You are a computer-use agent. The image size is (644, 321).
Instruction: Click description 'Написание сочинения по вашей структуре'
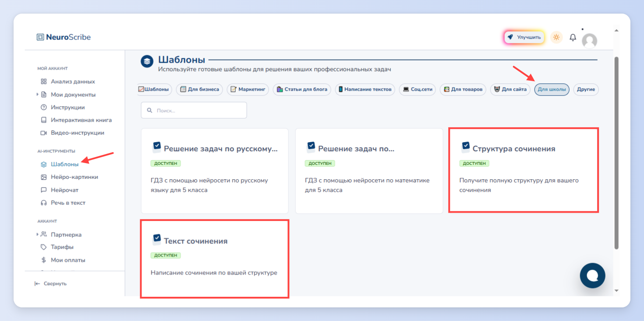[x=214, y=273]
